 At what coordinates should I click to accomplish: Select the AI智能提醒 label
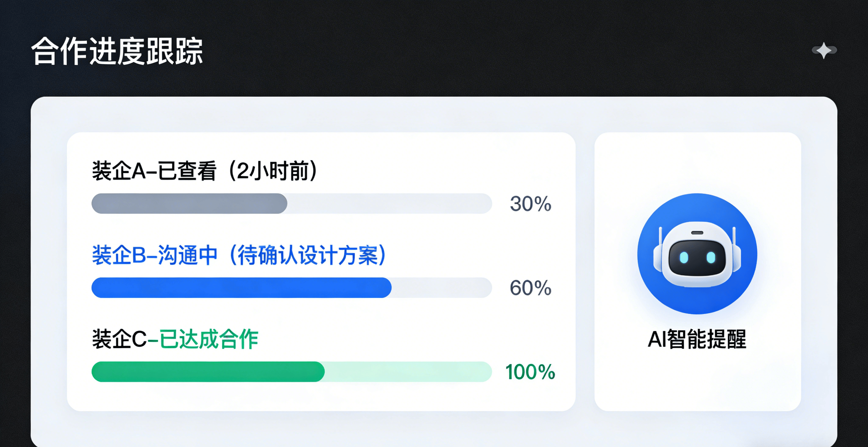[697, 339]
